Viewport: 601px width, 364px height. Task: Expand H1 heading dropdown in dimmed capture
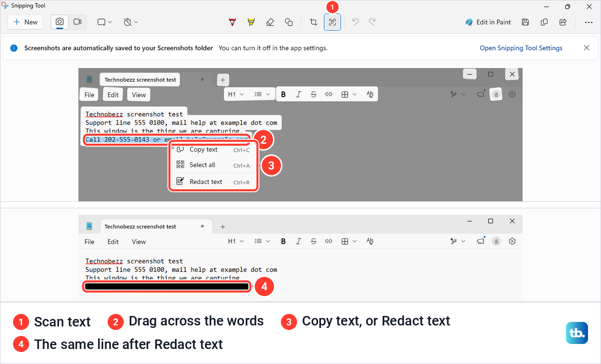click(236, 94)
